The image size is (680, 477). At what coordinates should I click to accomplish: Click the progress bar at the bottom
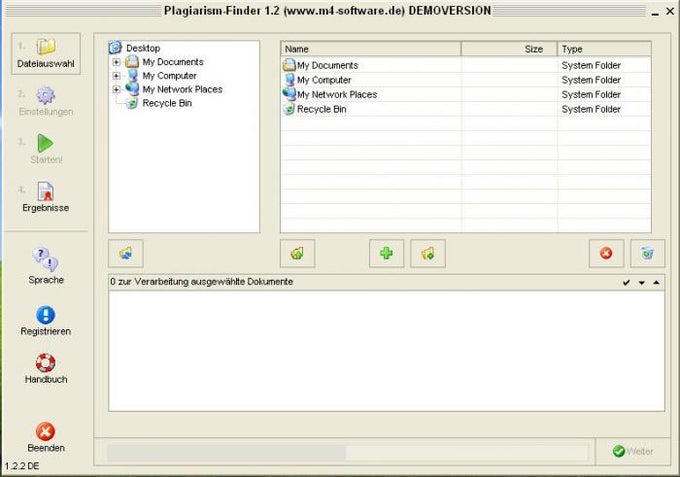(347, 452)
